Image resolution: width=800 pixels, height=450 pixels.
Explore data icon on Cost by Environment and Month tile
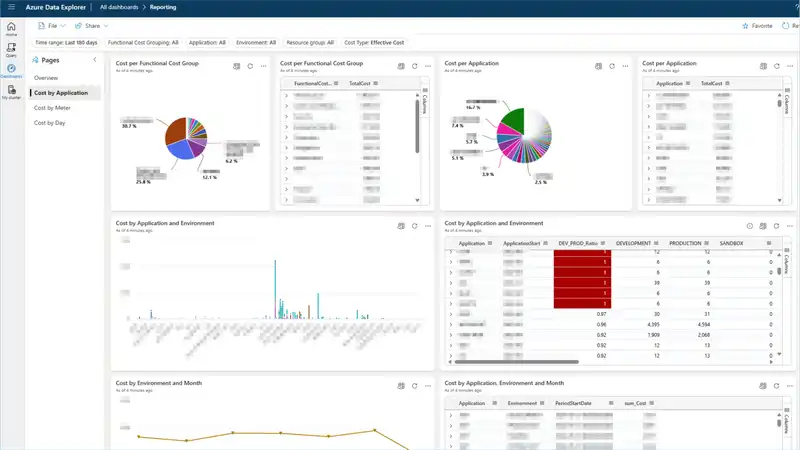399,385
